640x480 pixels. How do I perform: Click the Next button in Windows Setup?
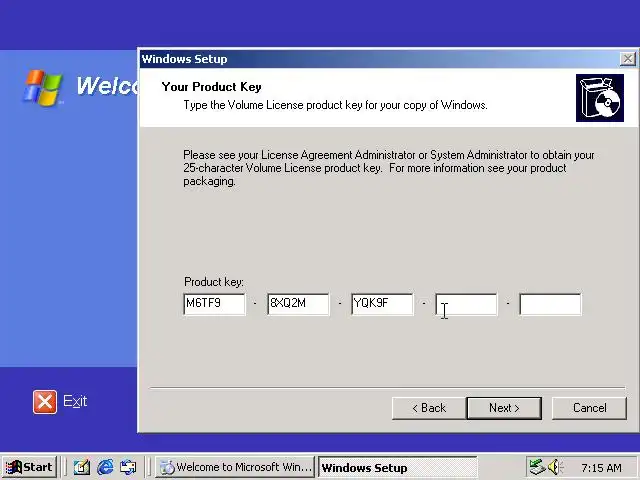(x=504, y=408)
